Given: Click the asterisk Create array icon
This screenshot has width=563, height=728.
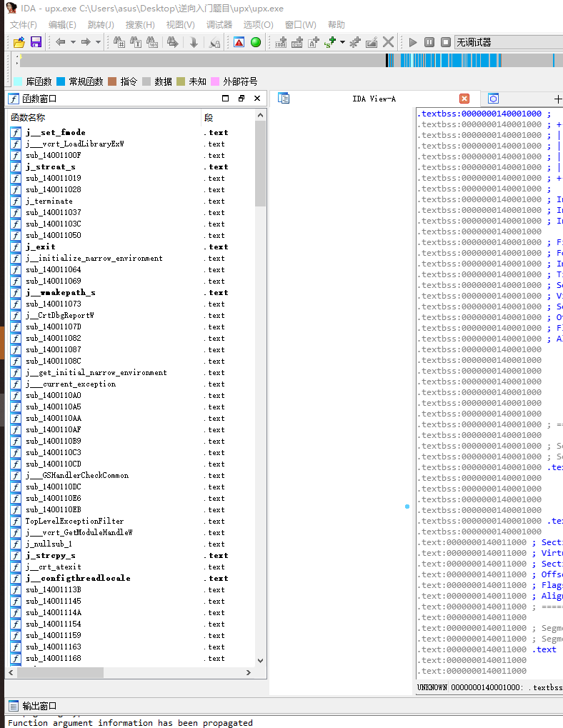Looking at the screenshot, I should (355, 42).
